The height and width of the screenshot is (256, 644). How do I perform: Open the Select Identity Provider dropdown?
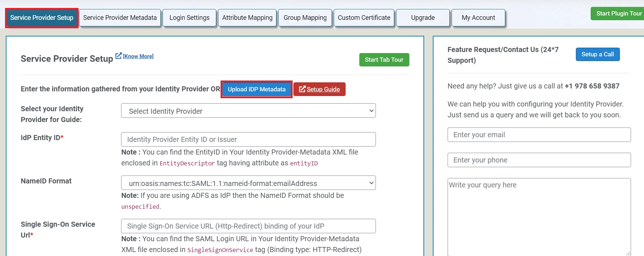pyautogui.click(x=248, y=111)
